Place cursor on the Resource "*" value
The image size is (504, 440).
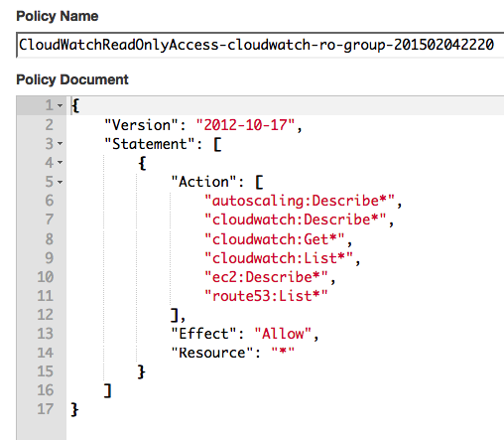(283, 352)
